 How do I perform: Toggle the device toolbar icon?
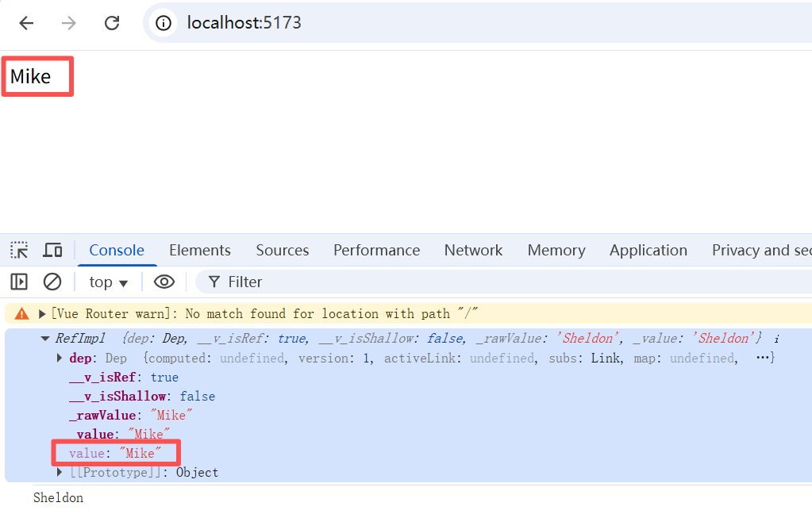52,251
